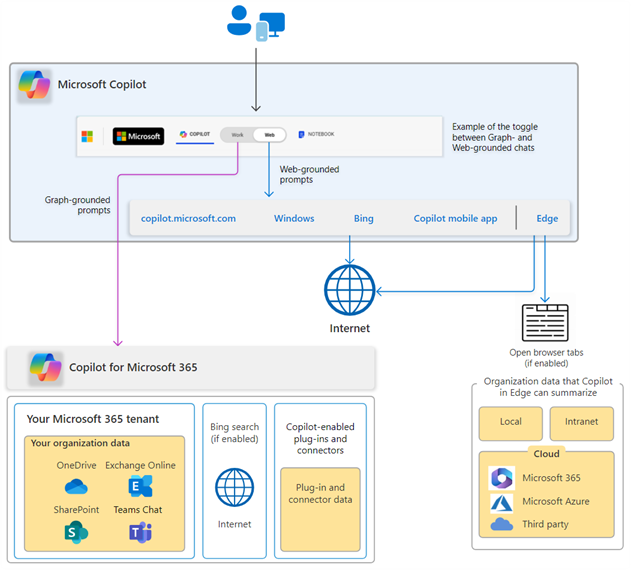Click the 'Third party' text label
631x570 pixels.
[545, 524]
